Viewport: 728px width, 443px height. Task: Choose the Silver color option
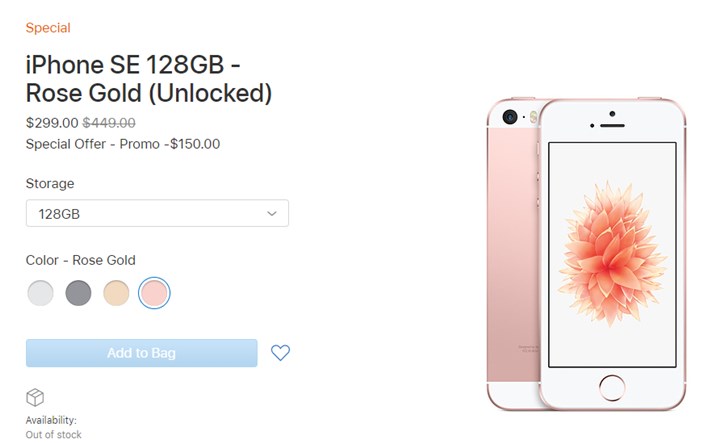click(x=40, y=293)
